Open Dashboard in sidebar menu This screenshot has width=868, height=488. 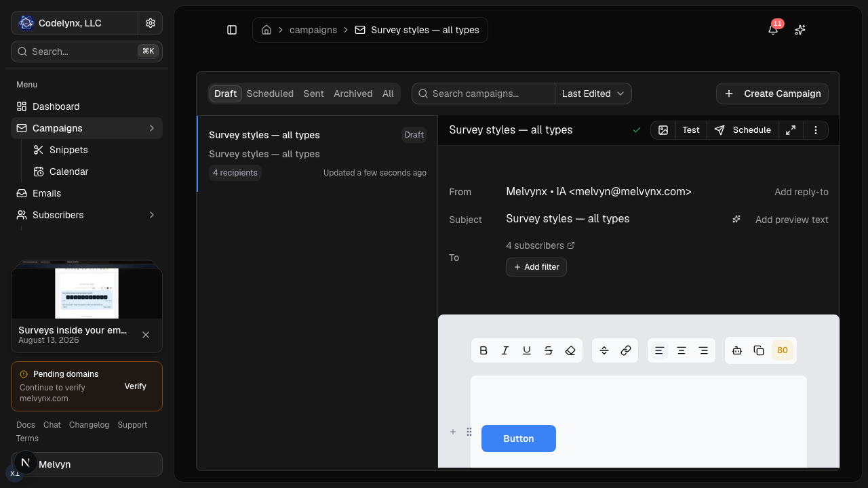coord(87,106)
